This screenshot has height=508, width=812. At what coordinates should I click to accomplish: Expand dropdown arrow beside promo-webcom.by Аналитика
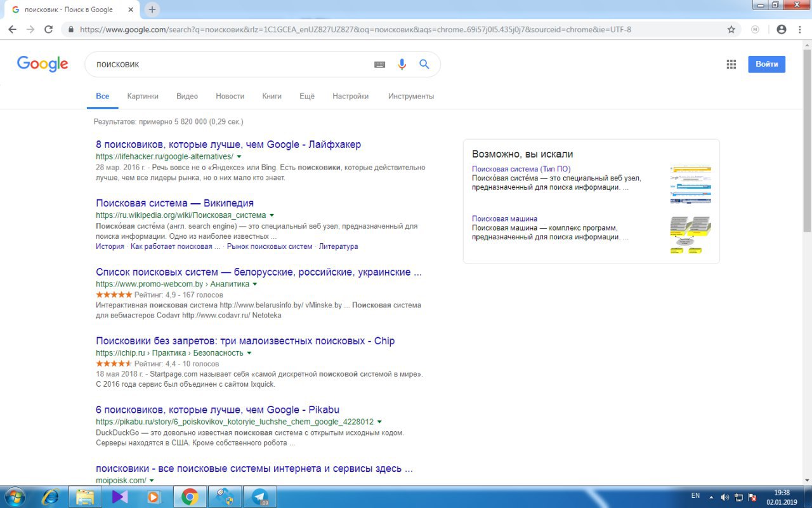click(x=255, y=284)
